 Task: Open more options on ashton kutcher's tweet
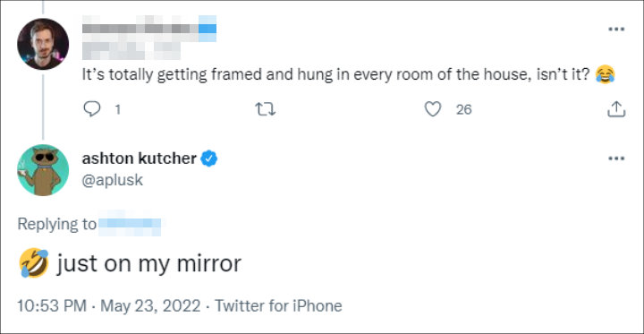[616, 158]
